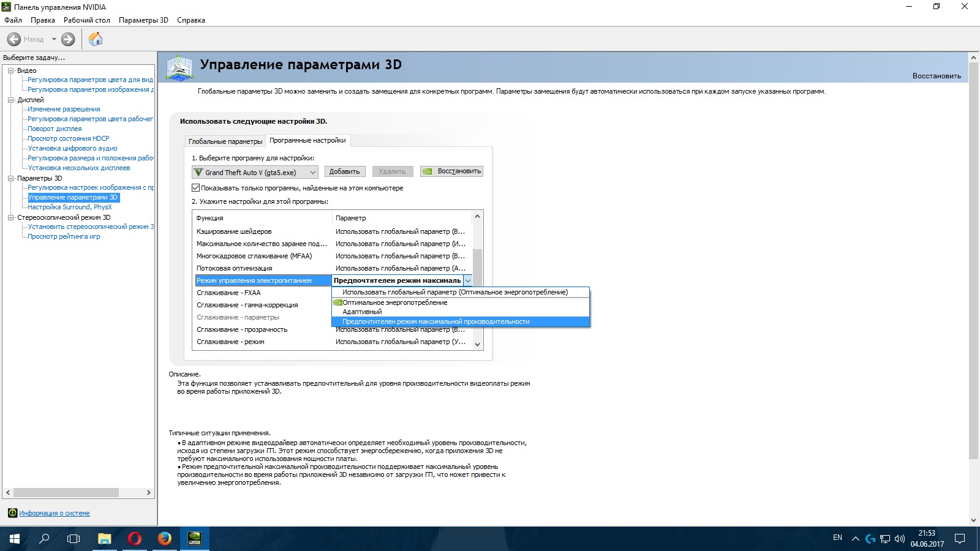Open the home page icon
Viewport: 980px width, 551px height.
(x=96, y=39)
